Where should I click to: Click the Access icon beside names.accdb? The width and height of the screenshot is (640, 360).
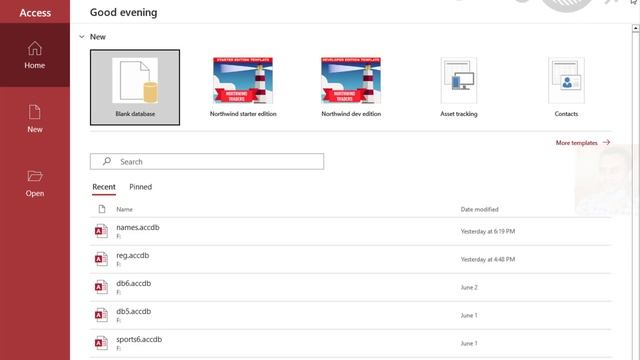(101, 231)
